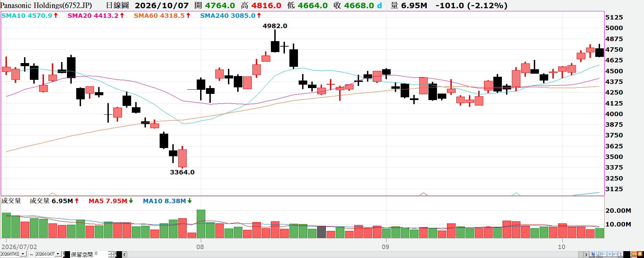Open the yellow bell alerts icon
The height and width of the screenshot is (258, 644).
640,254
